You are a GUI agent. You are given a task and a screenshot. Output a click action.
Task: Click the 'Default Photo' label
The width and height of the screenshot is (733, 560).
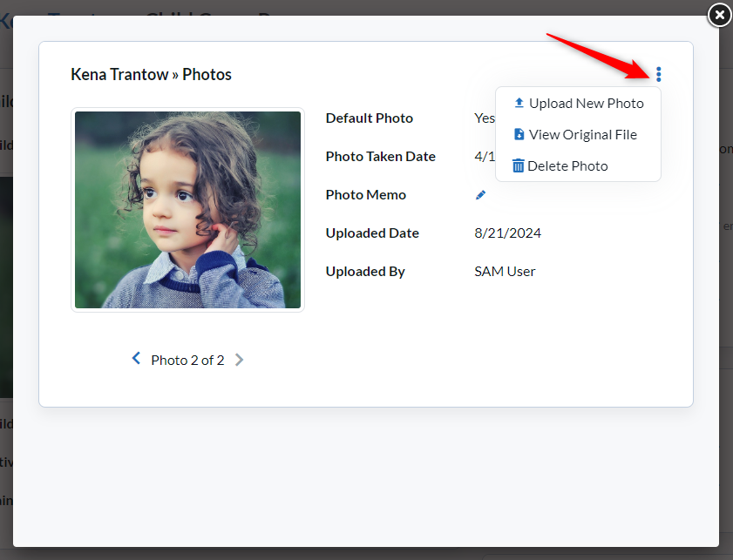(370, 118)
